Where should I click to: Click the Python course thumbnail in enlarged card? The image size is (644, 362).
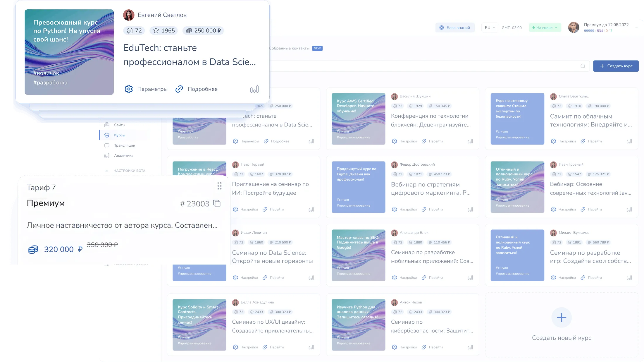(x=69, y=52)
